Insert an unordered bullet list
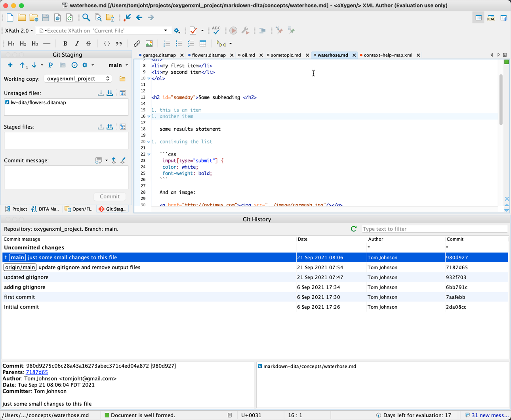511x420 pixels. tap(179, 44)
